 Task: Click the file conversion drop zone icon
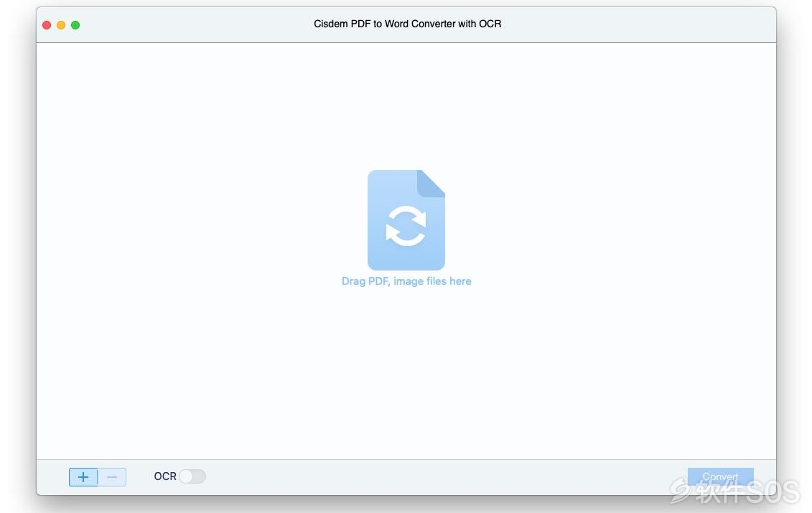406,220
